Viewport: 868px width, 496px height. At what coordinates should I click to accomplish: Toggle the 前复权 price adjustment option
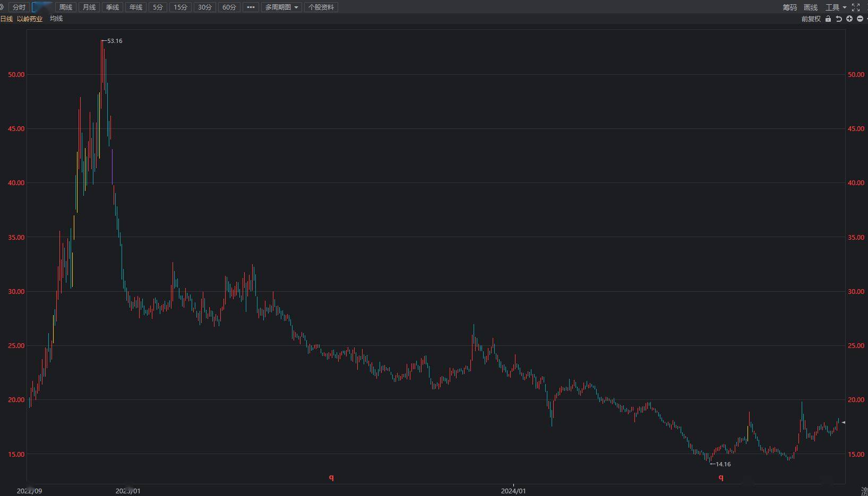click(811, 19)
